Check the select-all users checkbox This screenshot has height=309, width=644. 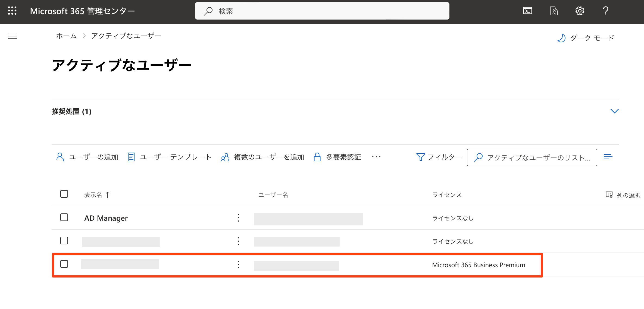[64, 194]
